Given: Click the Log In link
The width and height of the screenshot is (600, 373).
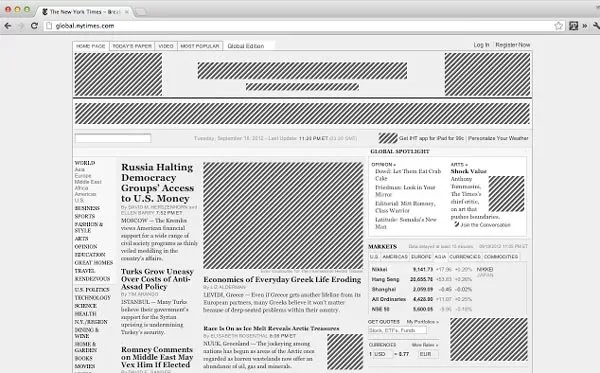Looking at the screenshot, I should pos(481,45).
